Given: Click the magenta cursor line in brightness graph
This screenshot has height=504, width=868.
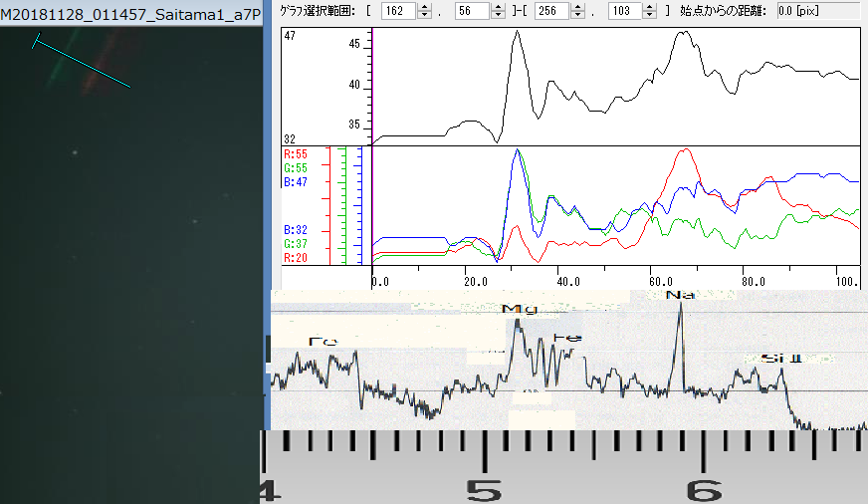Looking at the screenshot, I should pyautogui.click(x=371, y=90).
